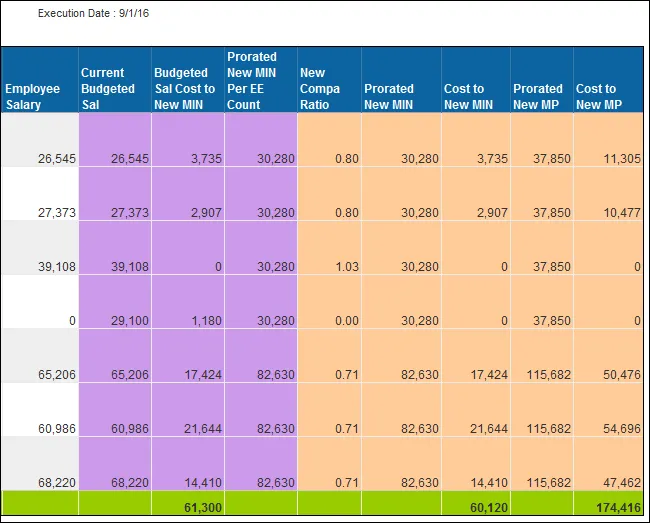Click the Budgeted Sal Cost to New MIN header

[x=185, y=88]
